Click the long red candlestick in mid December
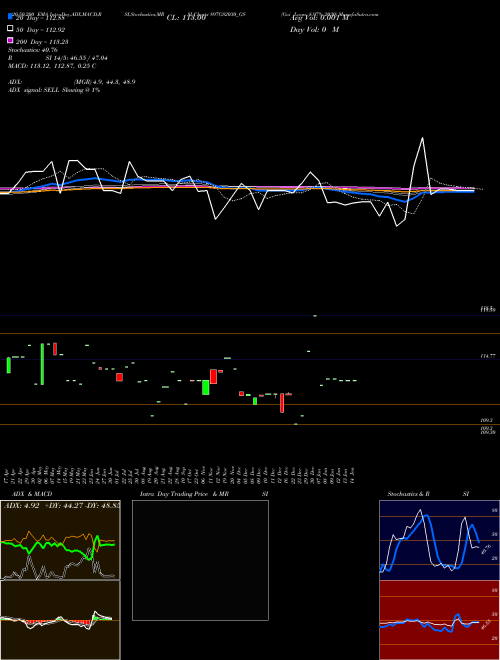Screen dimensions: 500x660 [x=282, y=403]
